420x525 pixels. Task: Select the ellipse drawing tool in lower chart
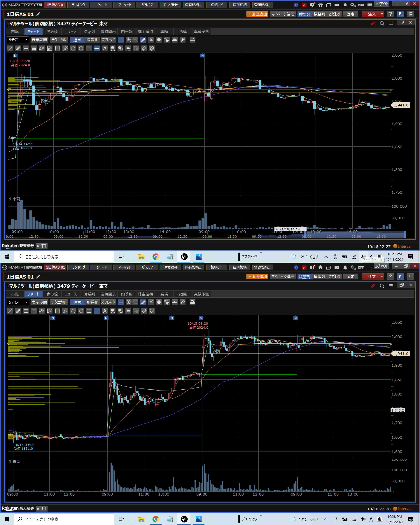pos(81,311)
